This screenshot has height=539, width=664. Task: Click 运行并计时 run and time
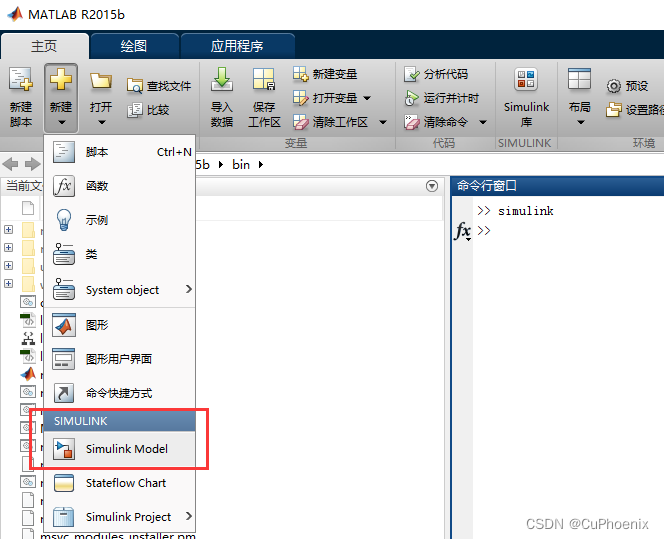click(x=441, y=98)
